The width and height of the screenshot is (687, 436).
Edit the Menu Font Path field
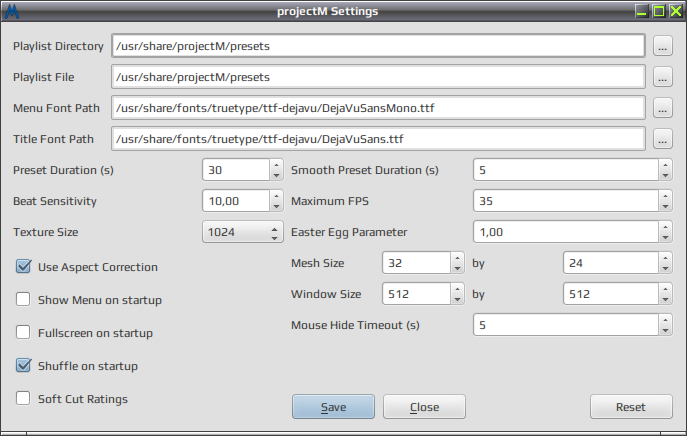pyautogui.click(x=378, y=108)
